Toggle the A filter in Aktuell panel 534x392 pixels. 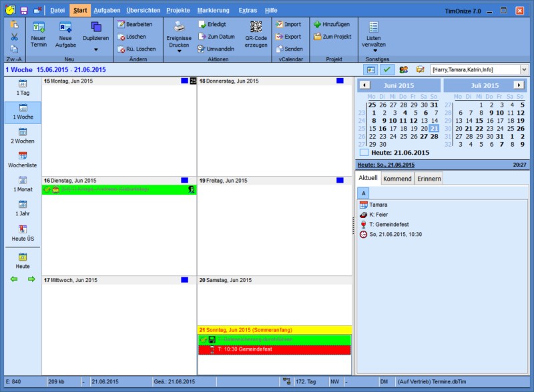364,193
